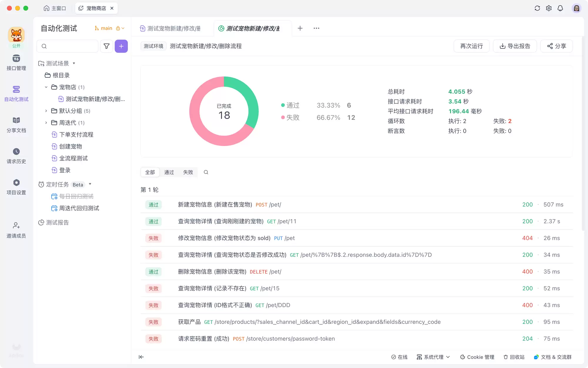Open 文档 & 交流群 in status bar
The height and width of the screenshot is (368, 588).
click(x=553, y=357)
